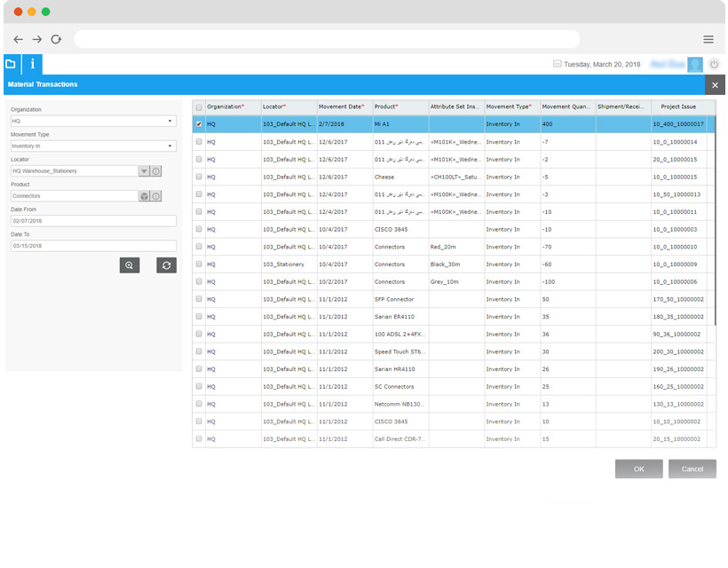
Task: Click the search magnifier button below Date To
Action: [130, 264]
